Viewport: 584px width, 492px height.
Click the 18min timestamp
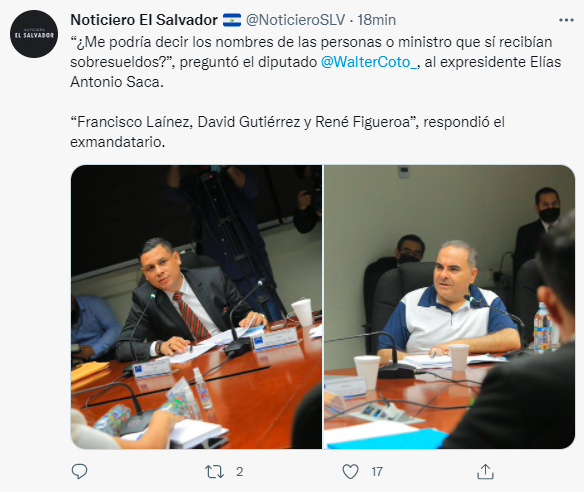pos(377,20)
